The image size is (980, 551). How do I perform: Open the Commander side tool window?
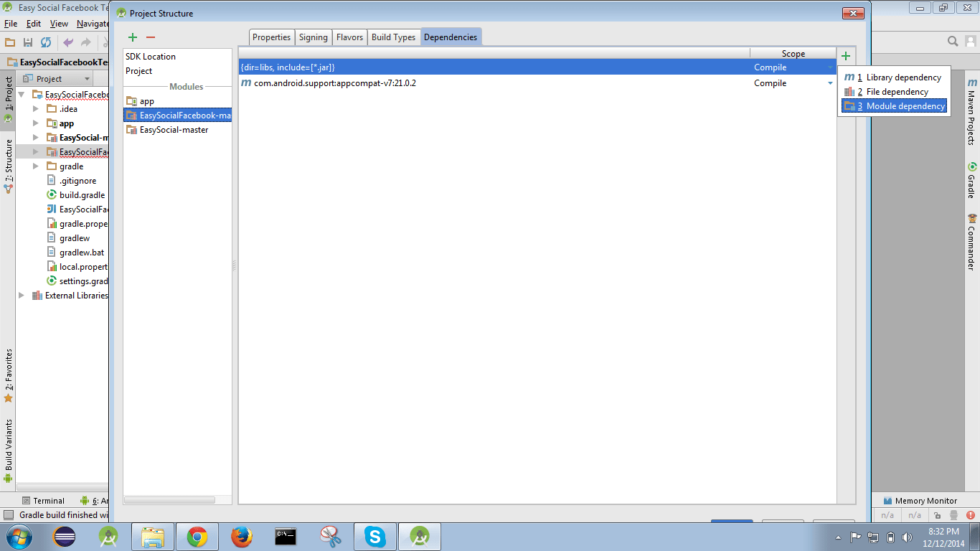tap(972, 242)
